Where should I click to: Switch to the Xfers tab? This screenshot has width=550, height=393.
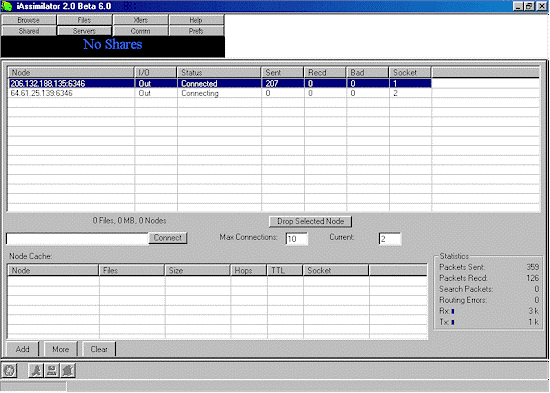[x=140, y=20]
